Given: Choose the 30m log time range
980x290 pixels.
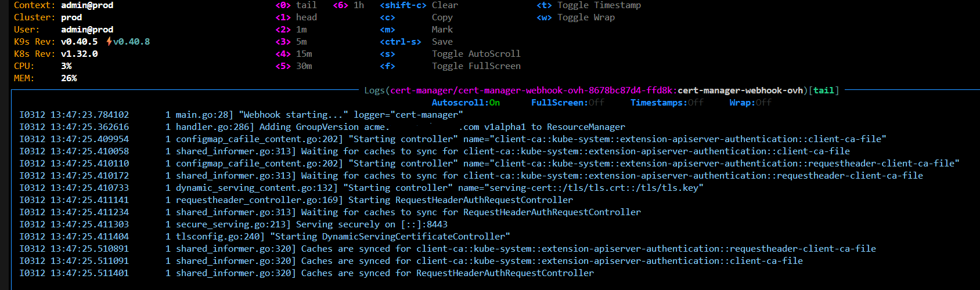Looking at the screenshot, I should tap(294, 66).
